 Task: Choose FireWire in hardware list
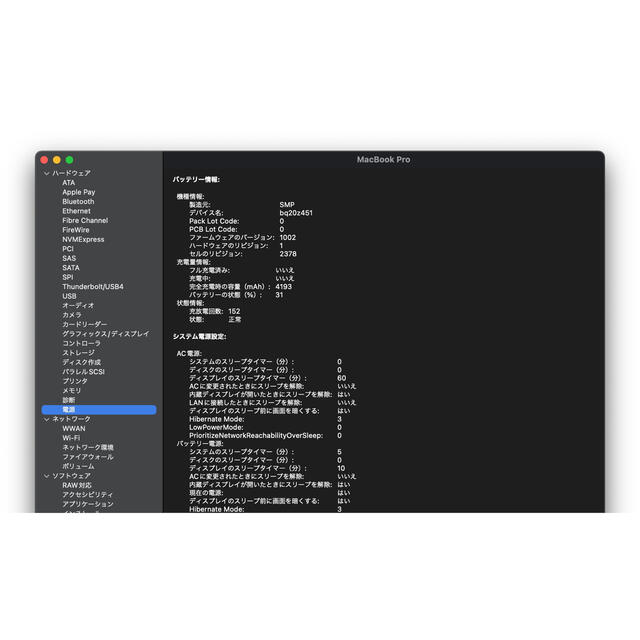pyautogui.click(x=76, y=230)
